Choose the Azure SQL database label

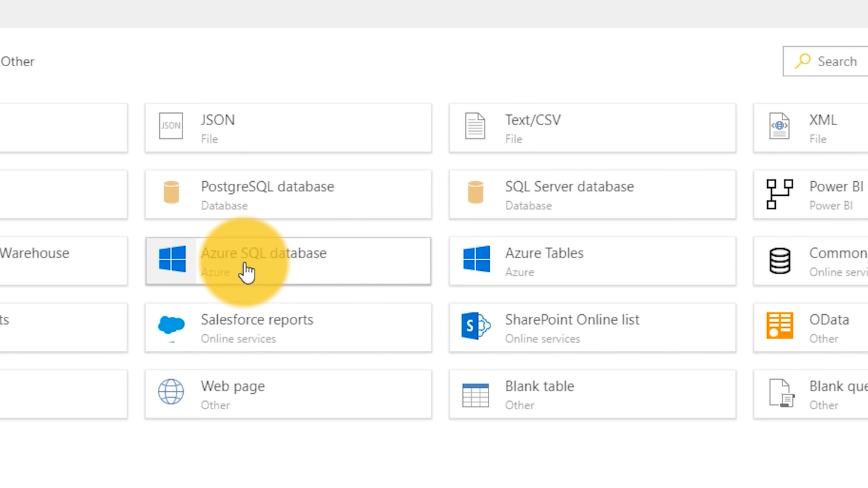(264, 253)
